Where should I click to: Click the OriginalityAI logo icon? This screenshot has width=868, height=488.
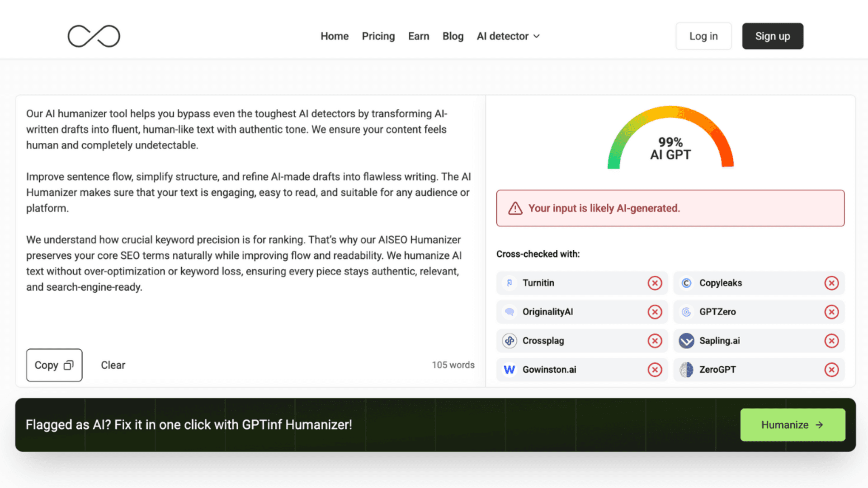point(509,312)
